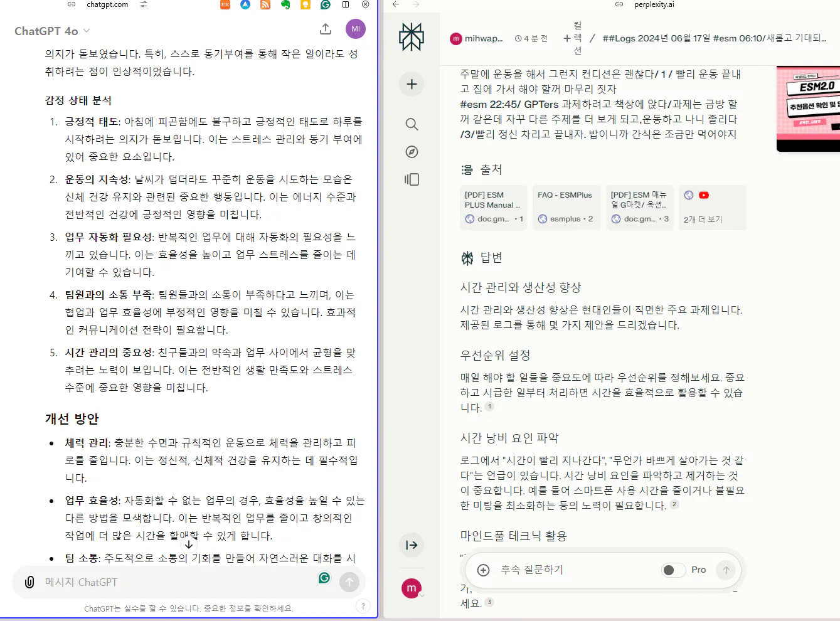840x621 pixels.
Task: Click the 후속 질문하기 follow-up field
Action: pos(577,570)
